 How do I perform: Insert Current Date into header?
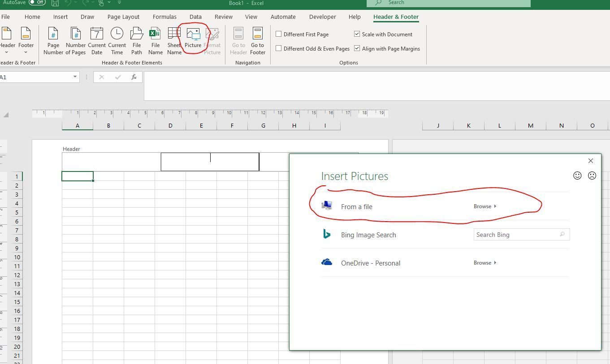[x=96, y=40]
